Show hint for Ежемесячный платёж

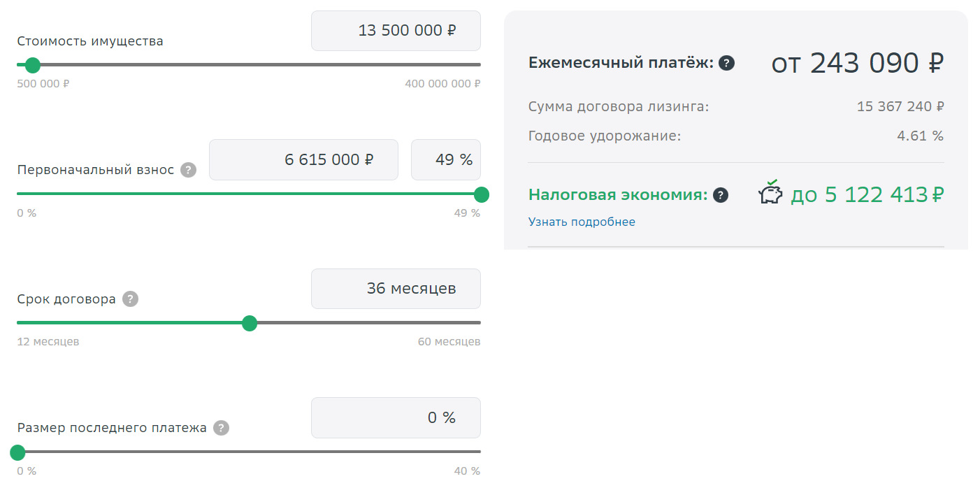click(727, 64)
